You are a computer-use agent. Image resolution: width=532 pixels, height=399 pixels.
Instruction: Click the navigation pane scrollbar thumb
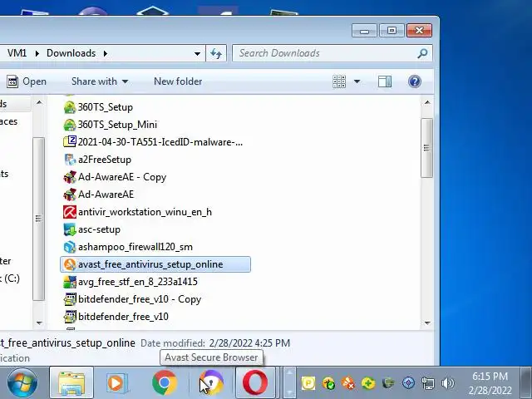[39, 219]
